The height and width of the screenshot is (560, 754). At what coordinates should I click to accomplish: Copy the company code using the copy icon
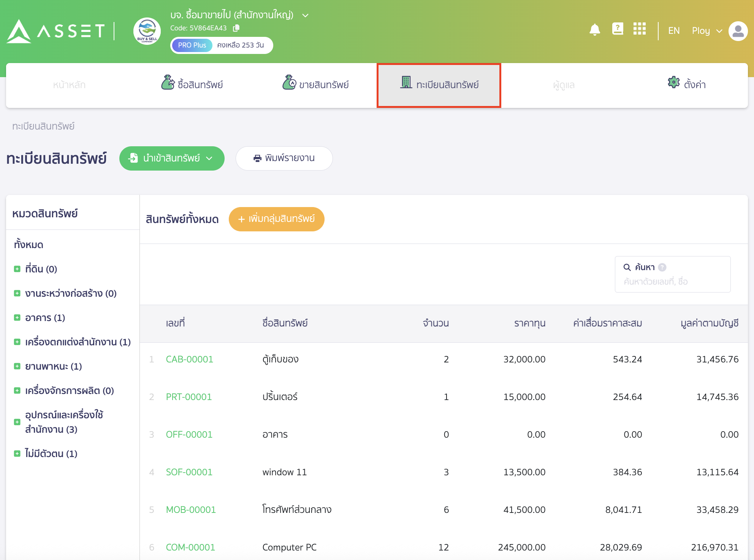click(x=237, y=28)
